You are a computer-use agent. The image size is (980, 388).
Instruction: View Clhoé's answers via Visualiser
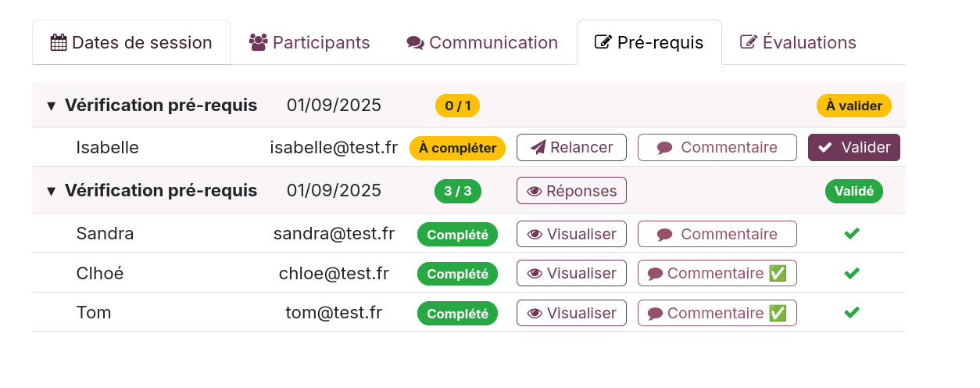click(x=571, y=274)
